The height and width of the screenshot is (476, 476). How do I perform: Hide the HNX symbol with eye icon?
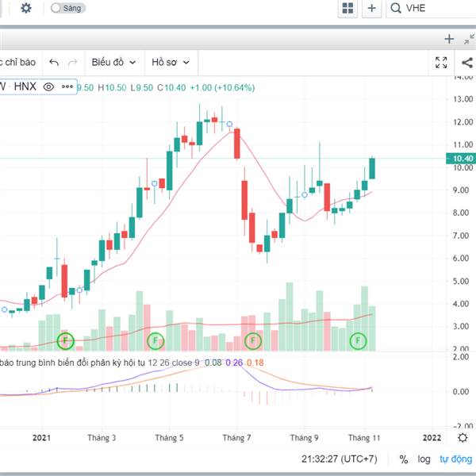tap(48, 87)
